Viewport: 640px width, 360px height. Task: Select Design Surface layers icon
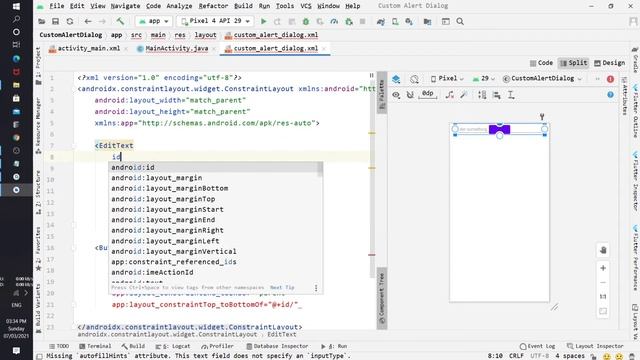click(x=396, y=79)
